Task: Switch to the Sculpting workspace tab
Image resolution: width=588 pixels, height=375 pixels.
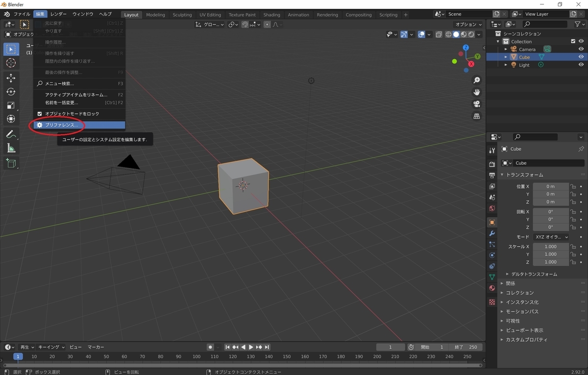Action: [182, 15]
